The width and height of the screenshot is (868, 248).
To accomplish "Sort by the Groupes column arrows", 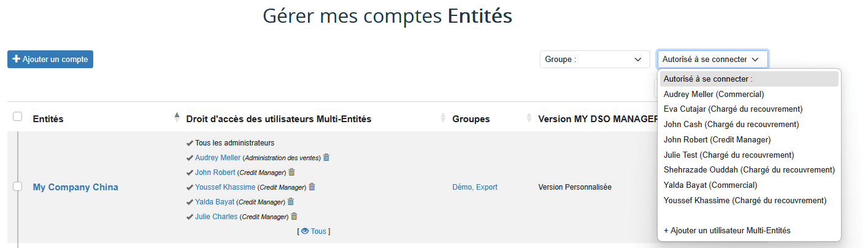I will [x=529, y=118].
